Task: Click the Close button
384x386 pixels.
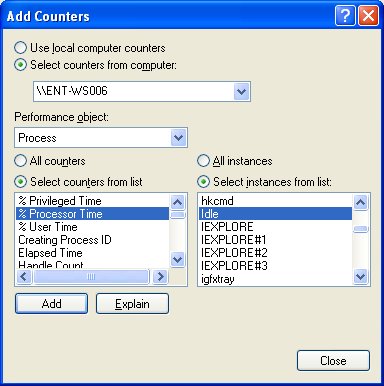Action: point(333,360)
